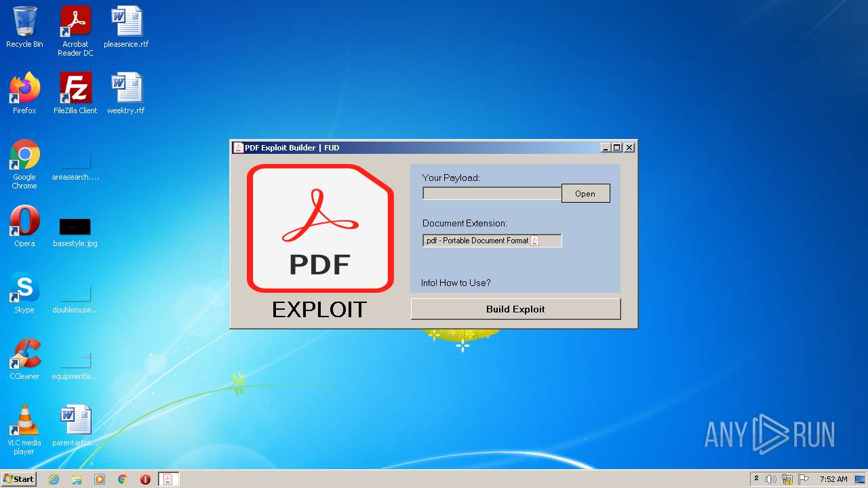Launch Acrobat Reader DC from desktop
868x488 pixels.
click(x=75, y=31)
